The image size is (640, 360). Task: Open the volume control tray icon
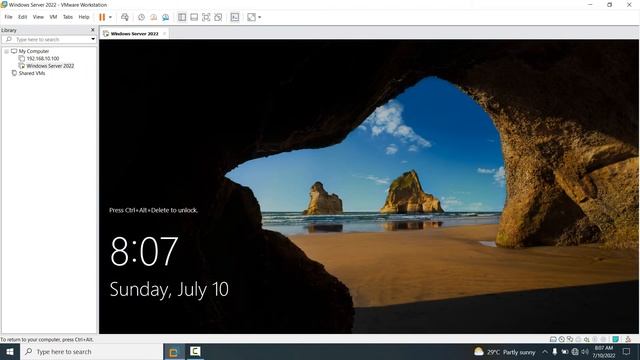point(585,352)
